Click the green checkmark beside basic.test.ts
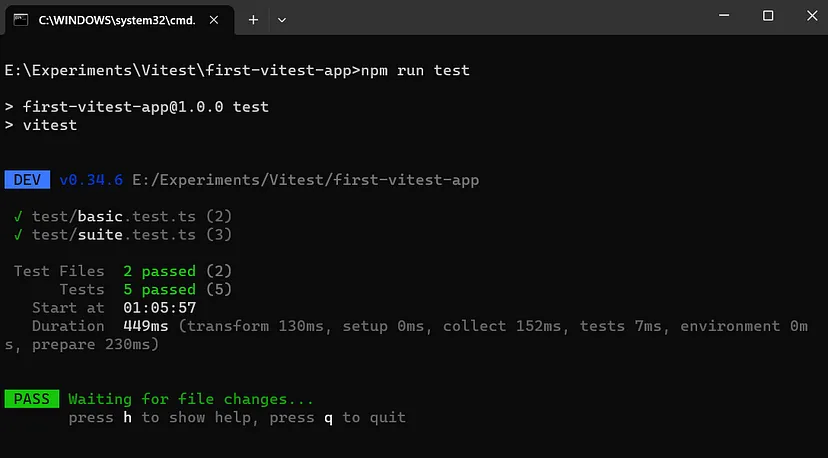The image size is (828, 458). point(18,217)
